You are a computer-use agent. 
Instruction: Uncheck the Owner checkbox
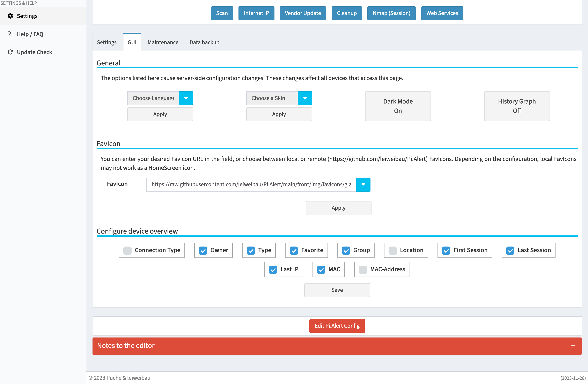point(203,250)
